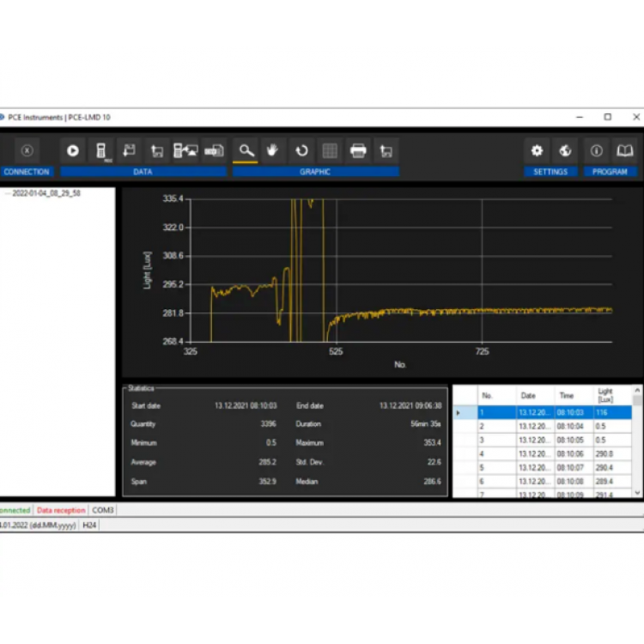Click the import from device memory icon
The image size is (644, 644).
click(x=185, y=151)
